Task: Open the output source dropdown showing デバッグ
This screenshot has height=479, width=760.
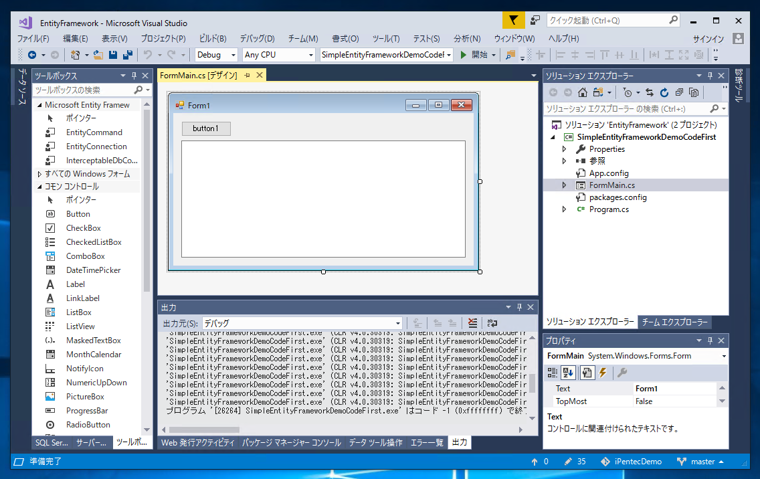Action: (398, 323)
